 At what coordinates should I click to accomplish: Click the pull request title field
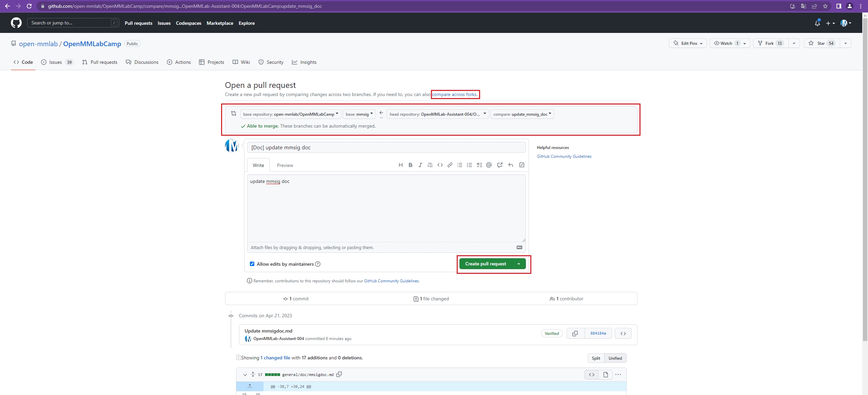coord(386,147)
